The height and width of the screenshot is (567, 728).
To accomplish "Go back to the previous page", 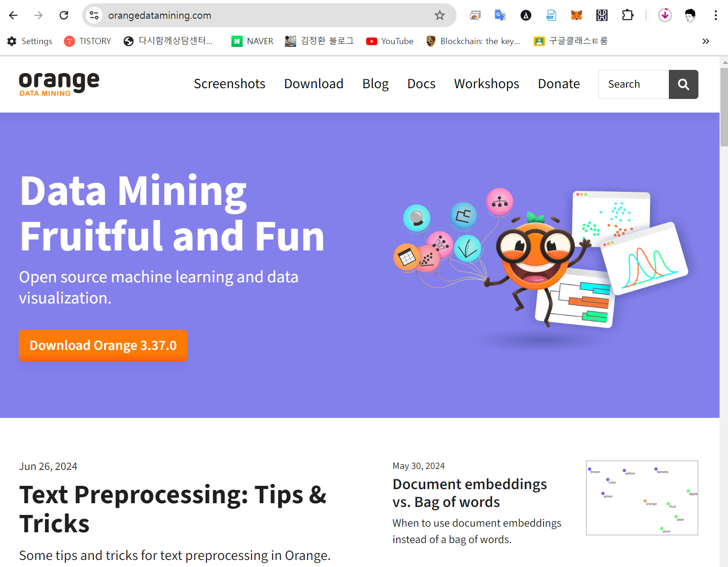I will pos(13,15).
